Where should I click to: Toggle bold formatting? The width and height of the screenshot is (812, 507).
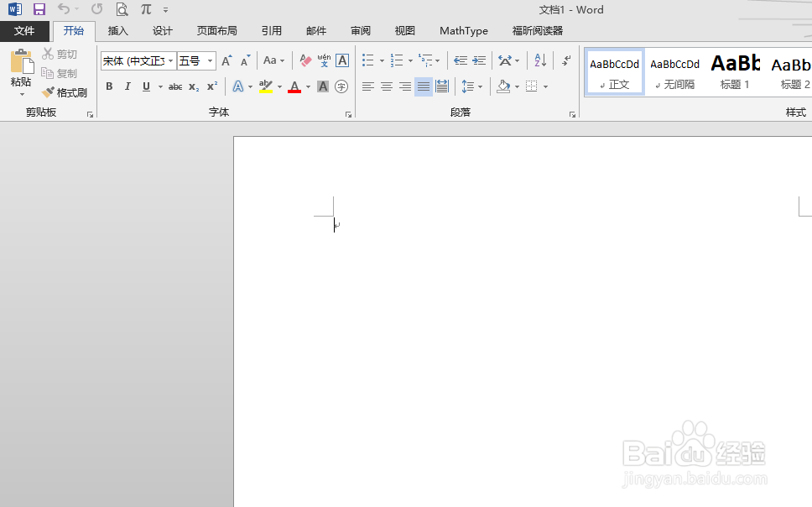(109, 86)
